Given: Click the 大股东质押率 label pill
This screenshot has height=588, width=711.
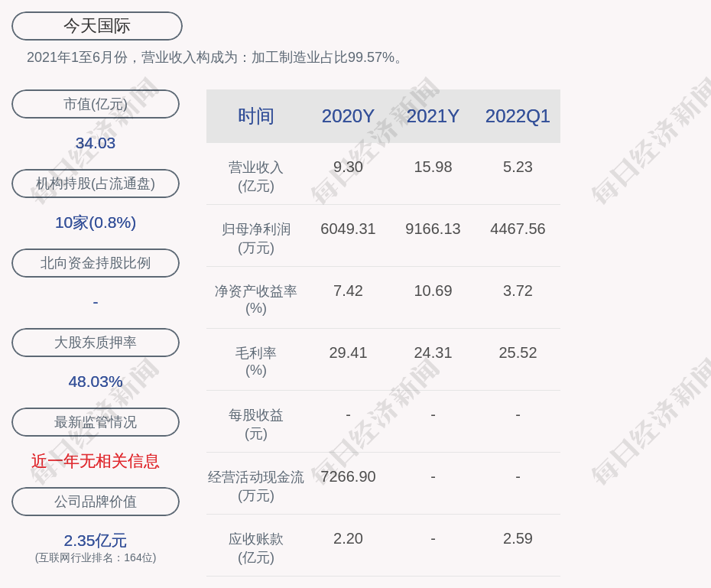Looking at the screenshot, I should pyautogui.click(x=96, y=343).
